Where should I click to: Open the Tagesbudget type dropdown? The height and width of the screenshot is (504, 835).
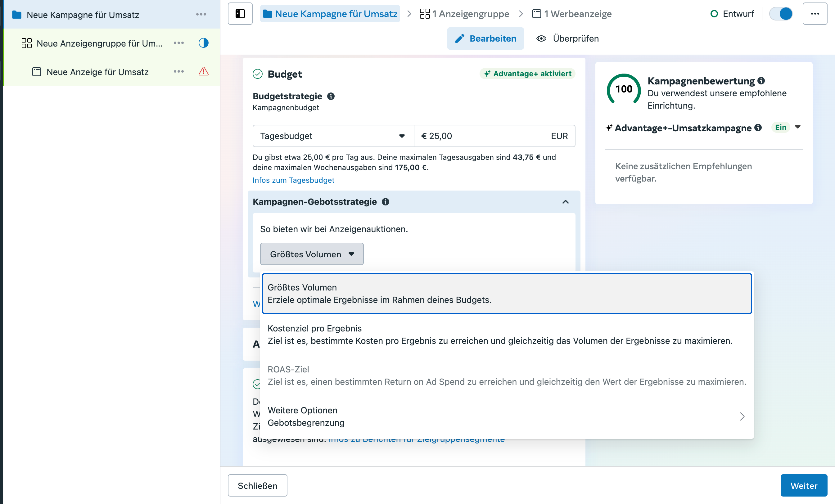[x=333, y=136]
